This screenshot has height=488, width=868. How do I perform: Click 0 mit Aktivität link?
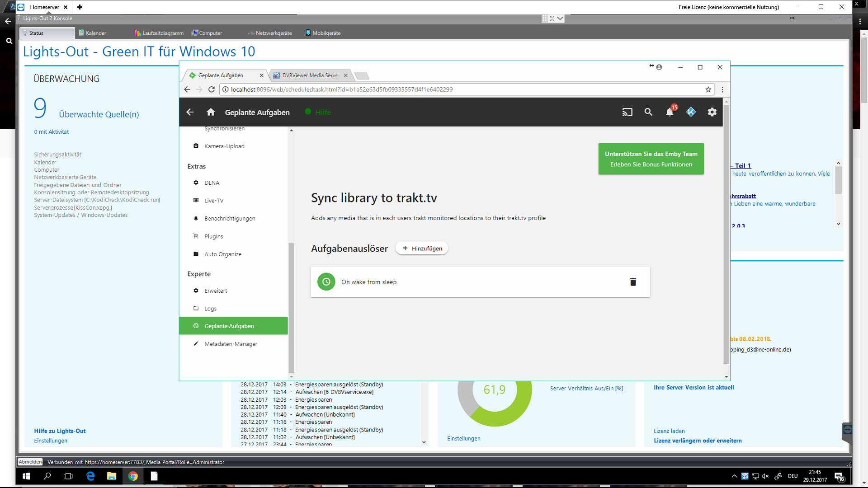(x=51, y=132)
